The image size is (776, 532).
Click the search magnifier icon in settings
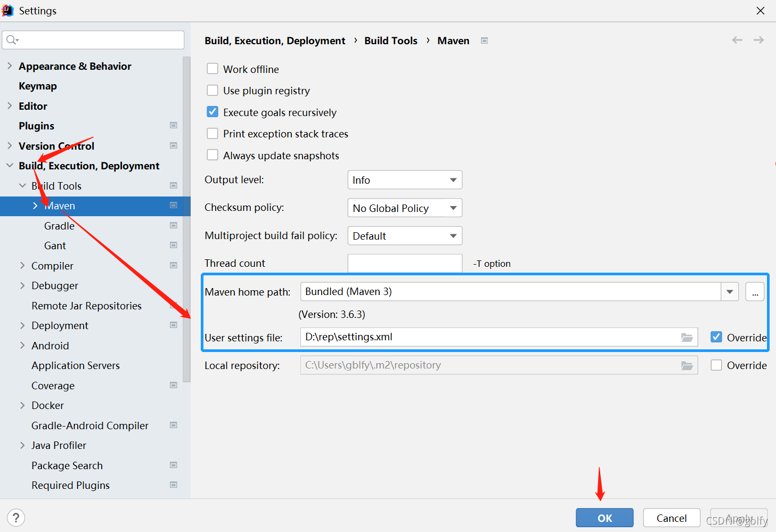(x=12, y=40)
